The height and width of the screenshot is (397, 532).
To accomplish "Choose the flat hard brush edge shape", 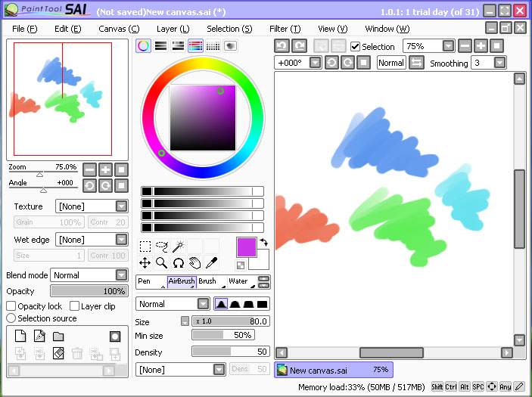I will point(262,304).
